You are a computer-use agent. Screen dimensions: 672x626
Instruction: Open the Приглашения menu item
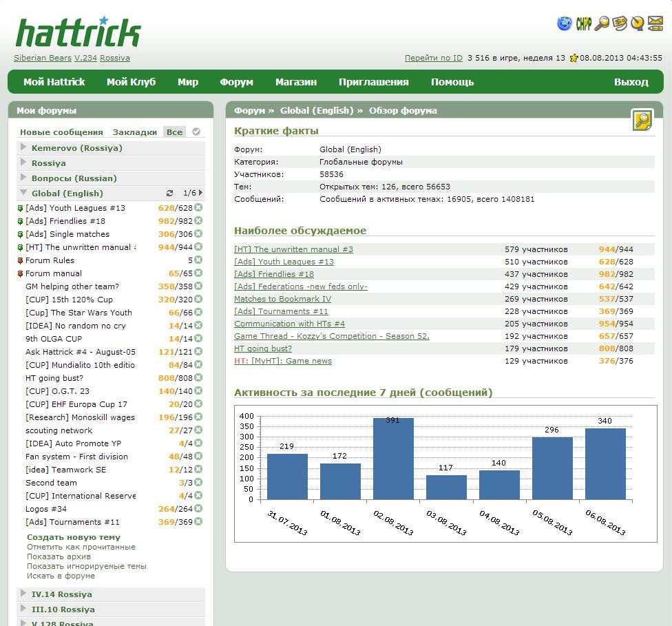[374, 82]
